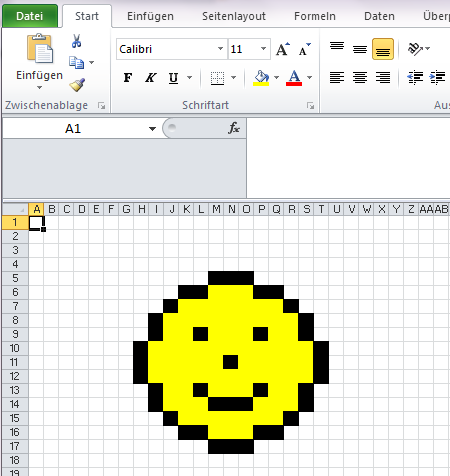Open the copy options dropdown arrow

point(91,62)
